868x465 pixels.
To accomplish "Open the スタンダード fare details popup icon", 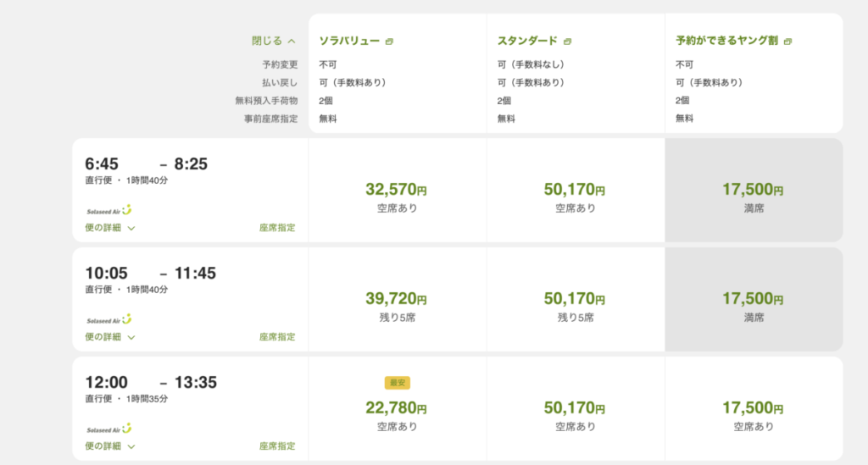I will tap(567, 42).
